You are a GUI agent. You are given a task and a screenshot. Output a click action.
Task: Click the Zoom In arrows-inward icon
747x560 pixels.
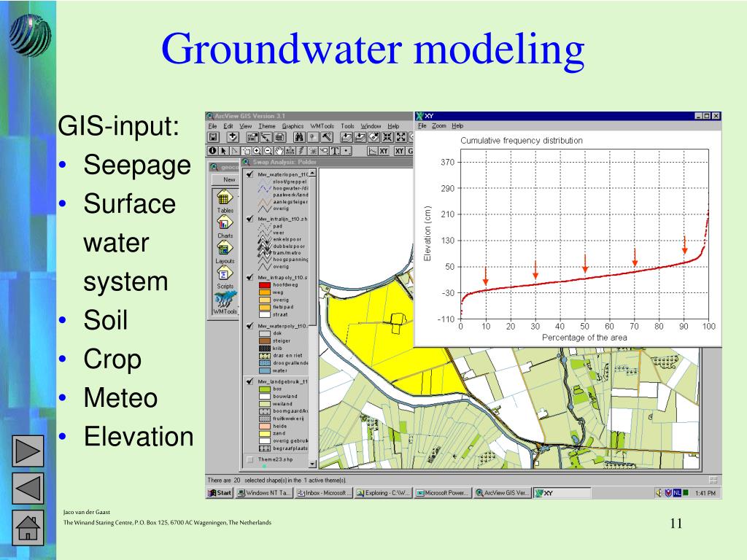point(388,137)
